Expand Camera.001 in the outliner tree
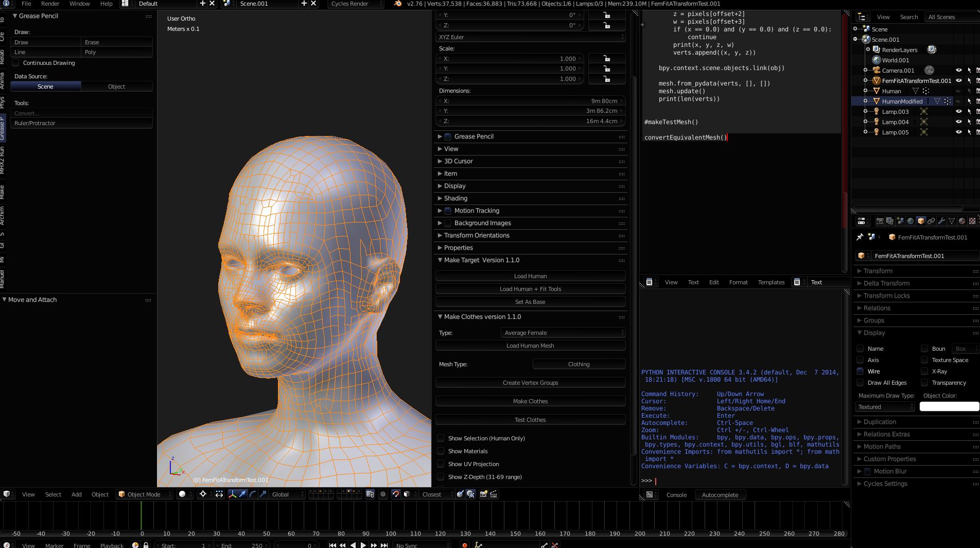The height and width of the screenshot is (548, 980). click(x=865, y=70)
